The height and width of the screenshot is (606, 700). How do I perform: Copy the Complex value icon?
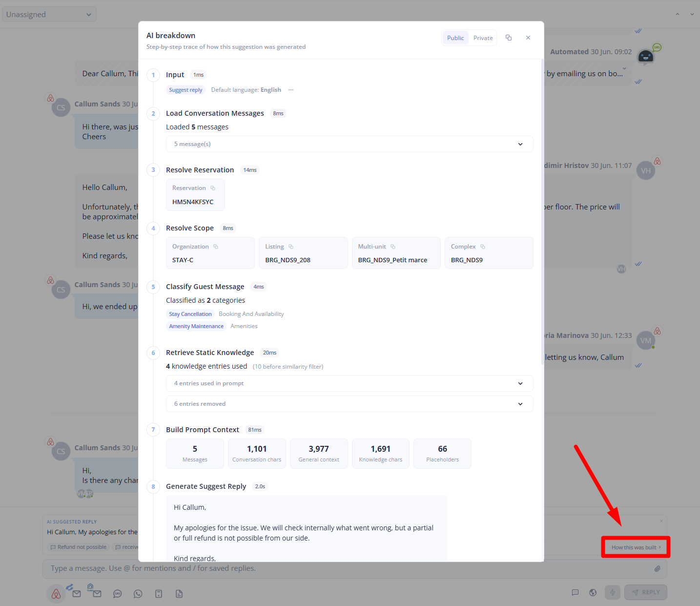[x=483, y=247]
